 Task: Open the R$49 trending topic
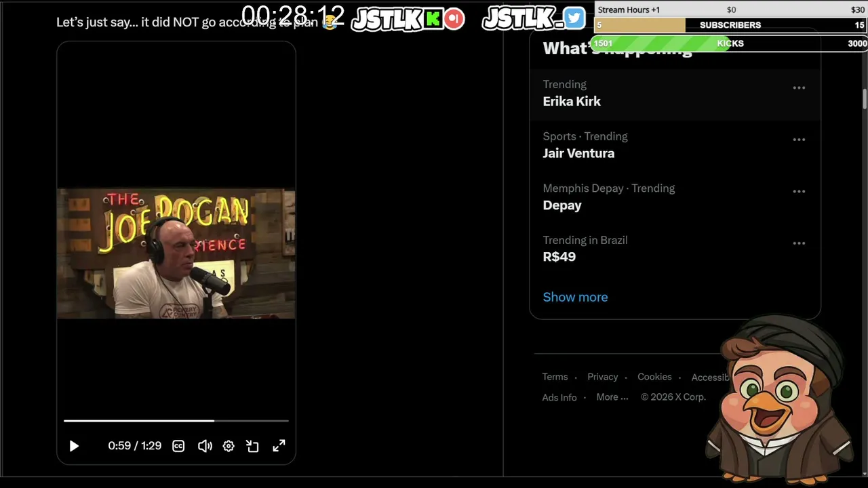click(675, 249)
